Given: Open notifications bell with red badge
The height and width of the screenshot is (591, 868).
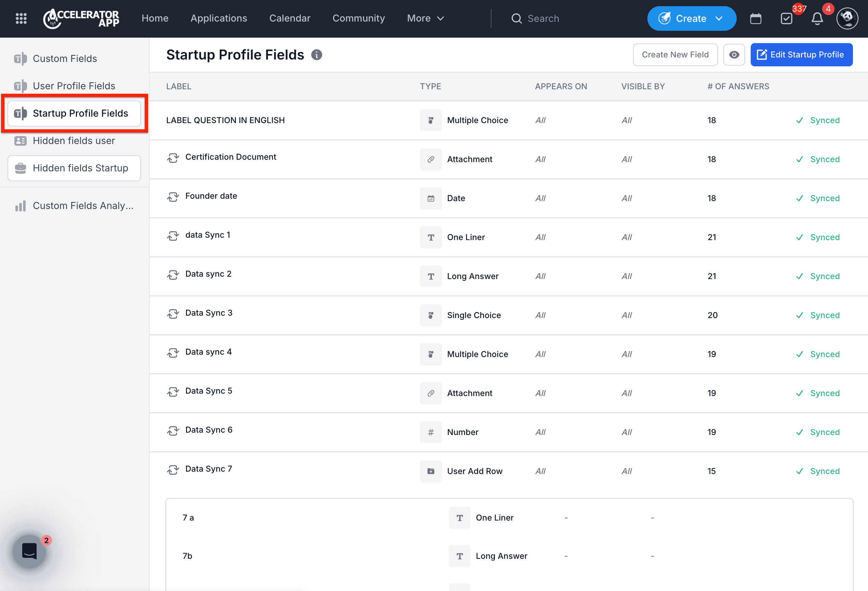Looking at the screenshot, I should (817, 18).
